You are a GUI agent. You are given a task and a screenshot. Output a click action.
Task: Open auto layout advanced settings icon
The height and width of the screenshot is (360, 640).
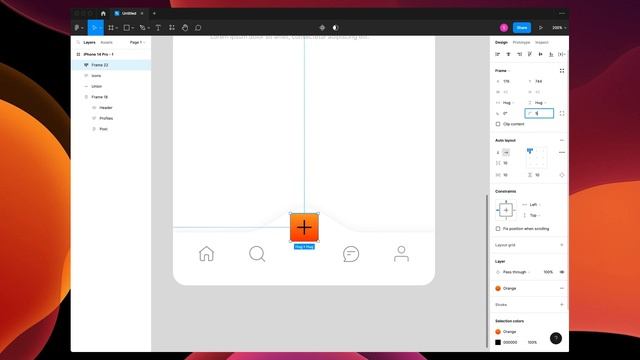(562, 153)
